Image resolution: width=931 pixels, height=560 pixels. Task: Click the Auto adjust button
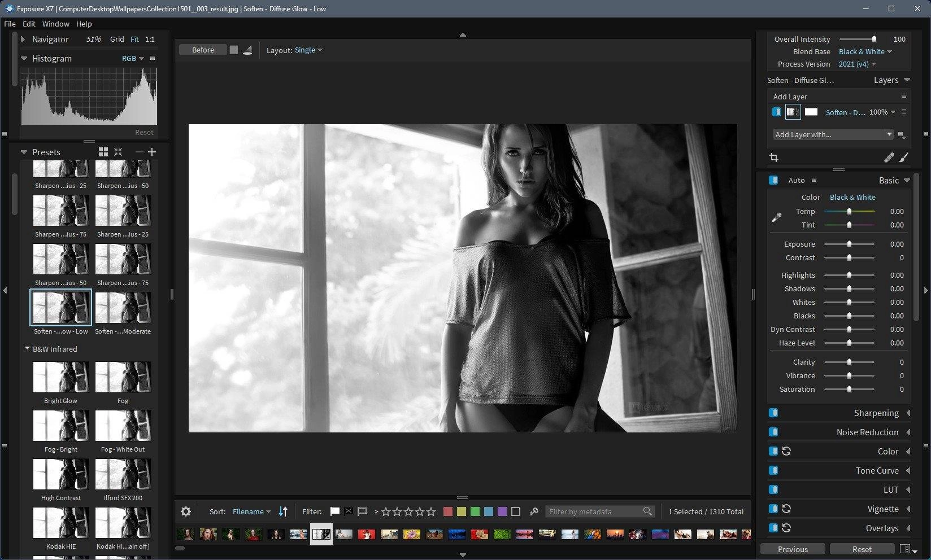point(797,180)
